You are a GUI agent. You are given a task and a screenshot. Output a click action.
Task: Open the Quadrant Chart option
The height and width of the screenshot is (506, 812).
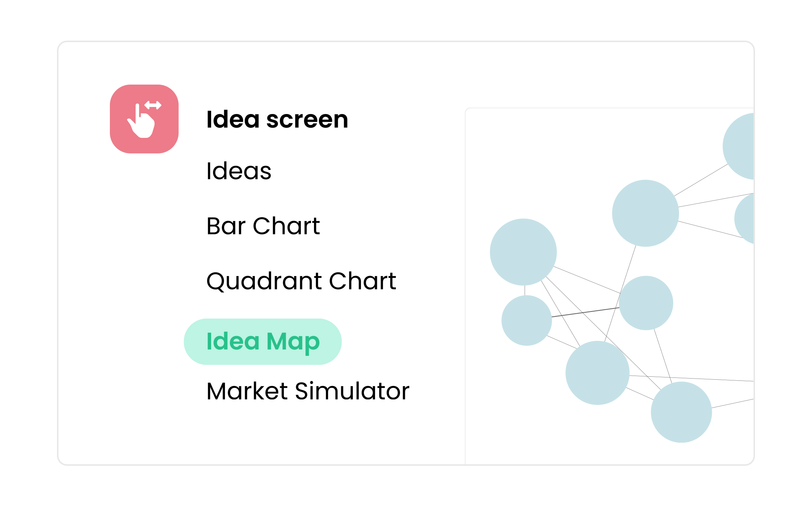click(x=301, y=281)
